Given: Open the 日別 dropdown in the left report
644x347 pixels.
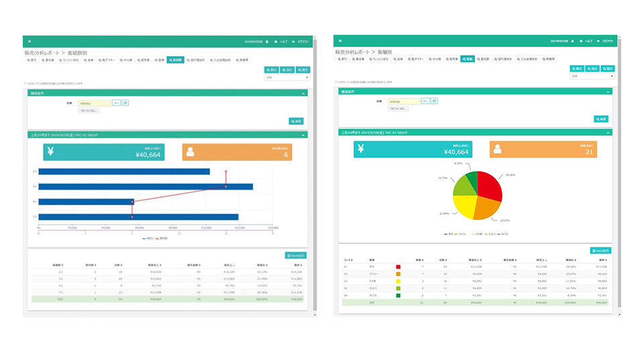Looking at the screenshot, I should click(287, 77).
